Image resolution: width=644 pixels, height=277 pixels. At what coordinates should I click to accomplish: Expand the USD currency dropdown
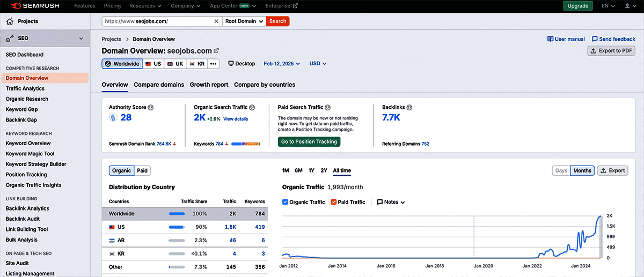click(318, 64)
